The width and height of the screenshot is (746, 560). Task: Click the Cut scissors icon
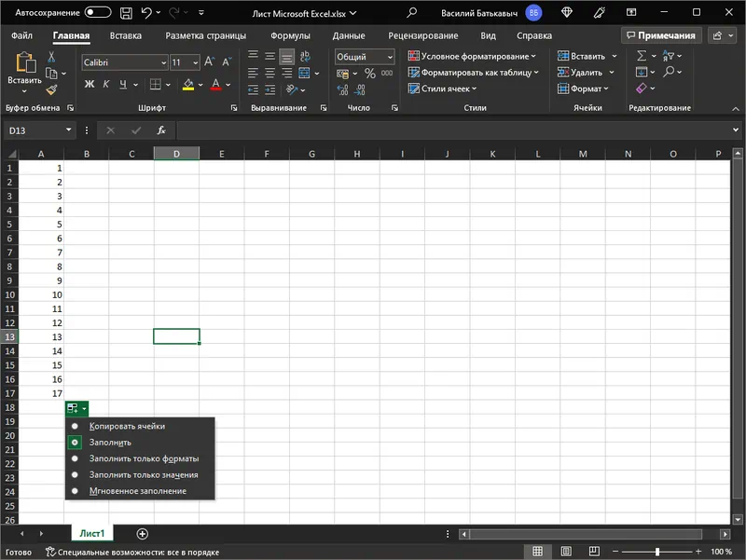51,57
